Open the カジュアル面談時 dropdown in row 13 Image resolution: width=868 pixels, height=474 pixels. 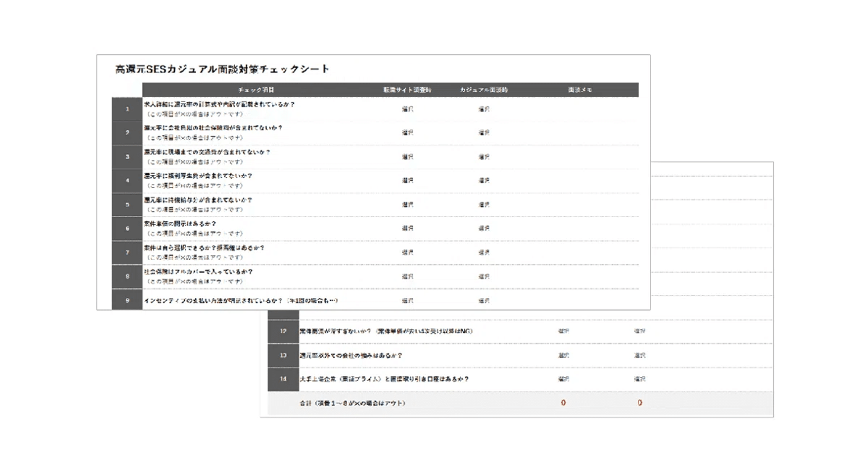click(x=640, y=355)
